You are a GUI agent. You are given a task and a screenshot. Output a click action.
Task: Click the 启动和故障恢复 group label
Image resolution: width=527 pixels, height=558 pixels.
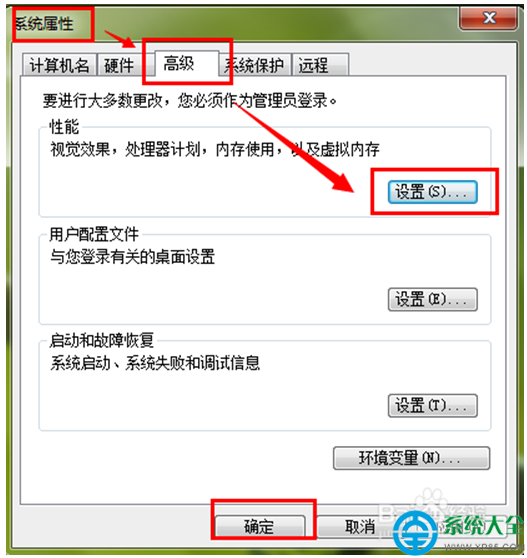tap(101, 341)
